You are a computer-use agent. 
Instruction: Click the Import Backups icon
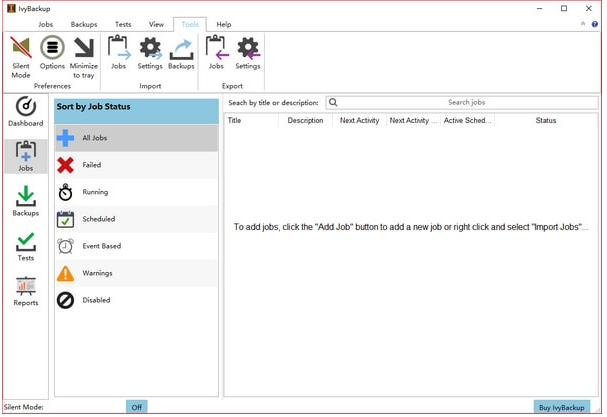(181, 54)
